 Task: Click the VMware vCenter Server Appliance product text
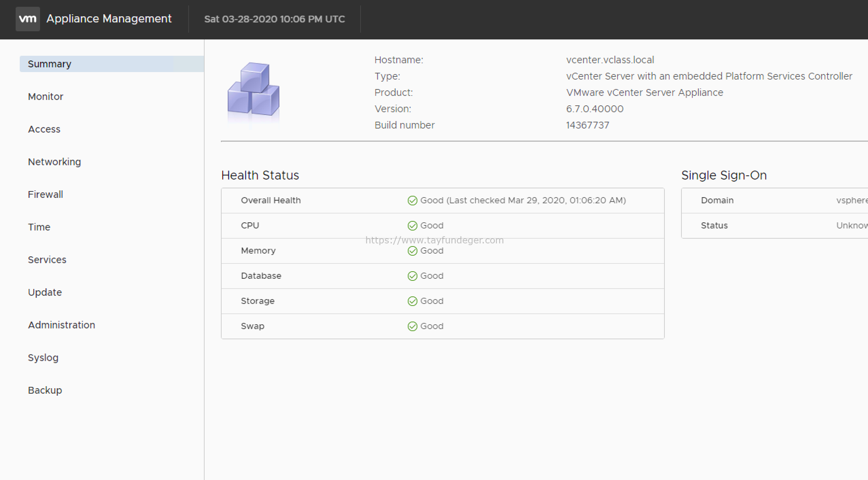(x=645, y=92)
